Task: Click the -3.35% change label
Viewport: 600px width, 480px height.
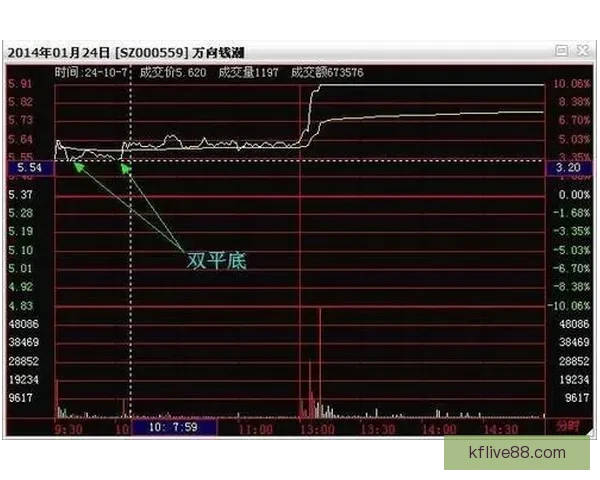Action: [571, 231]
